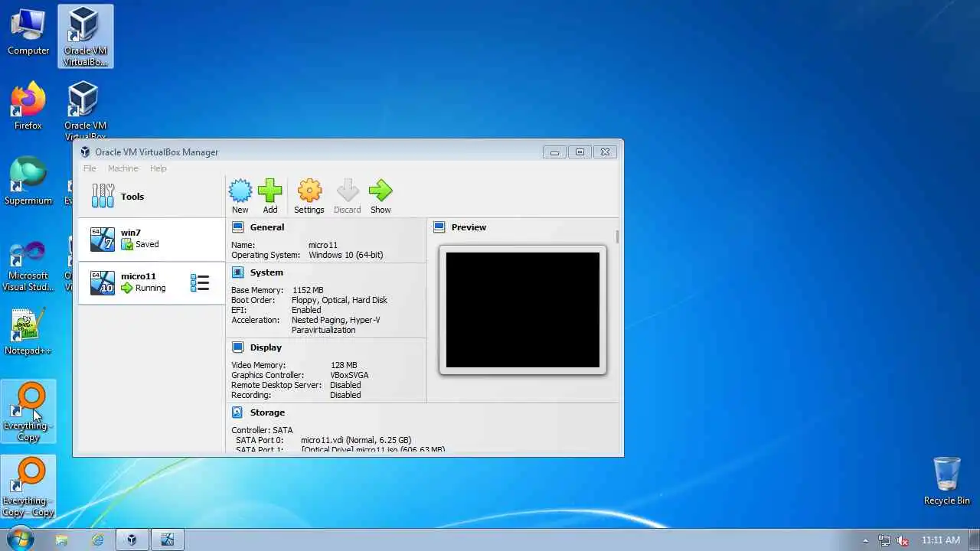Click the Notepad++ desktop icon

(28, 332)
